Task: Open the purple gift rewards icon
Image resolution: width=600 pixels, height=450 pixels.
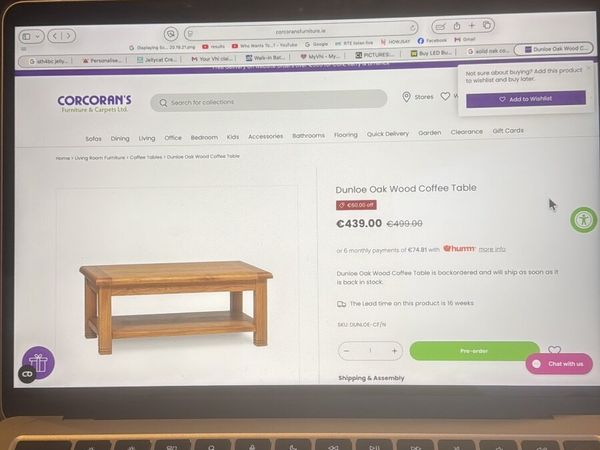Action: point(39,362)
